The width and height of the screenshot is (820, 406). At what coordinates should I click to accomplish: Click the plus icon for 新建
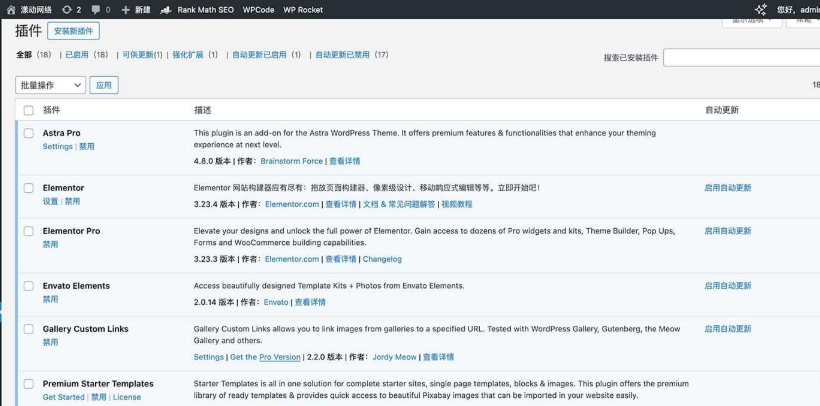126,9
